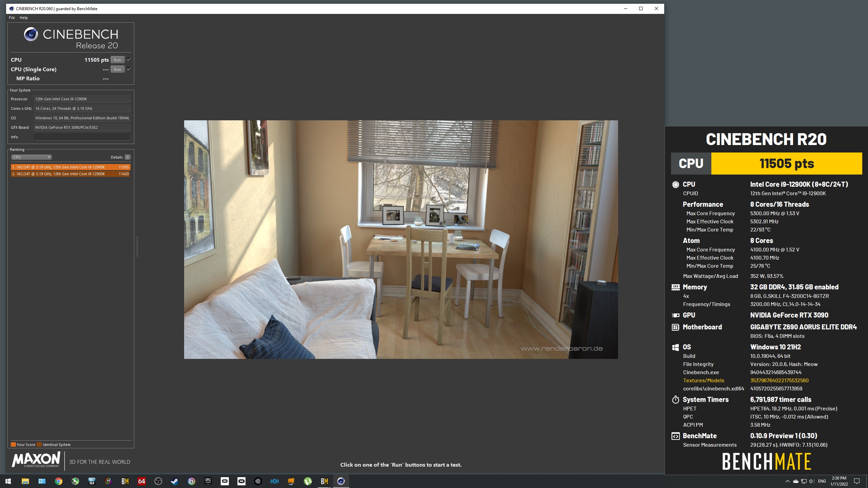Open the Windows Start menu
Screen dimensions: 868x488
coord(8,481)
